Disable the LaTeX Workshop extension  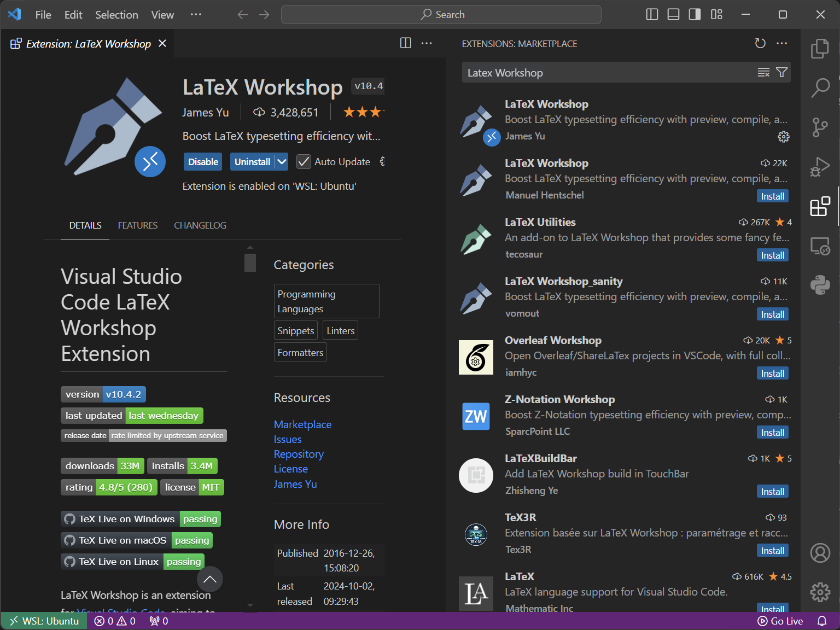tap(203, 162)
